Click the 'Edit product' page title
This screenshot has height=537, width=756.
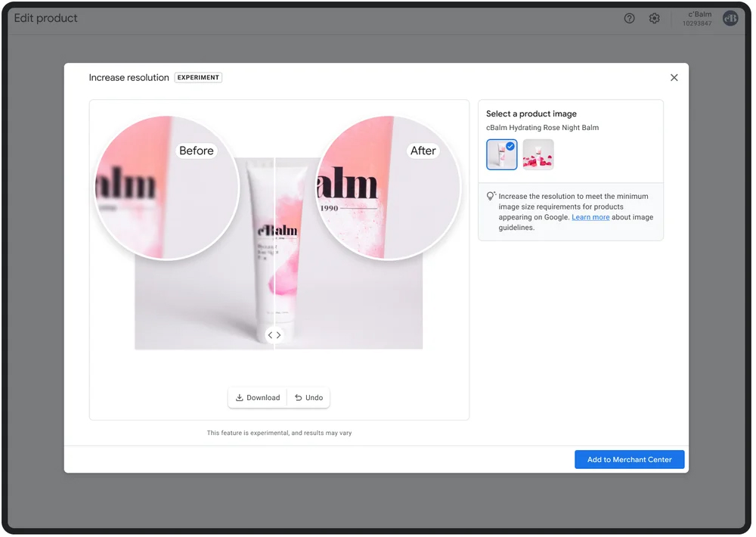[x=46, y=18]
